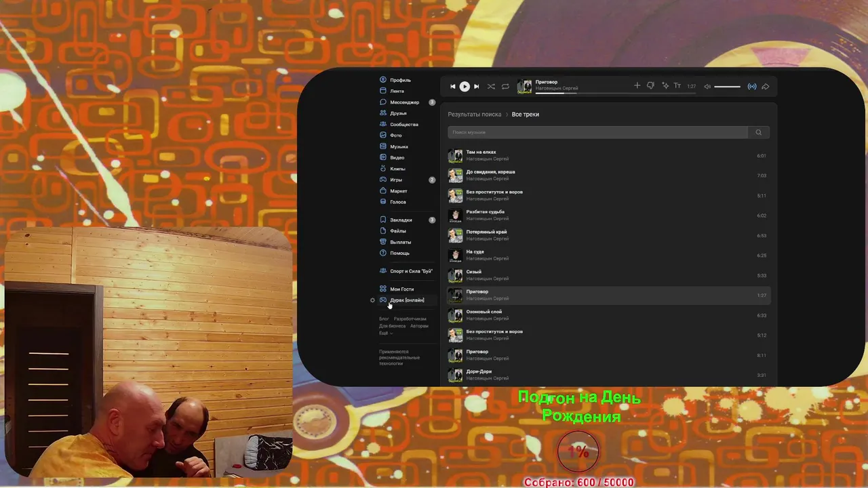Play Без проституток и воров lasting 5:11
Viewport: 868px width, 488px height.
608,196
